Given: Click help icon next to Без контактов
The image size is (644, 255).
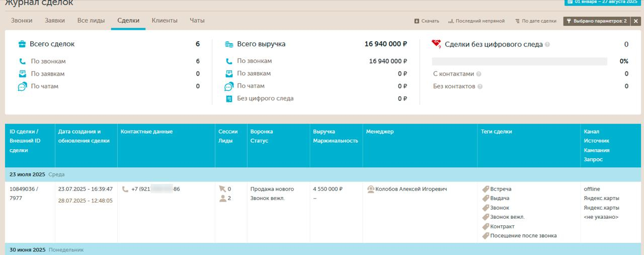Looking at the screenshot, I should pos(480,87).
